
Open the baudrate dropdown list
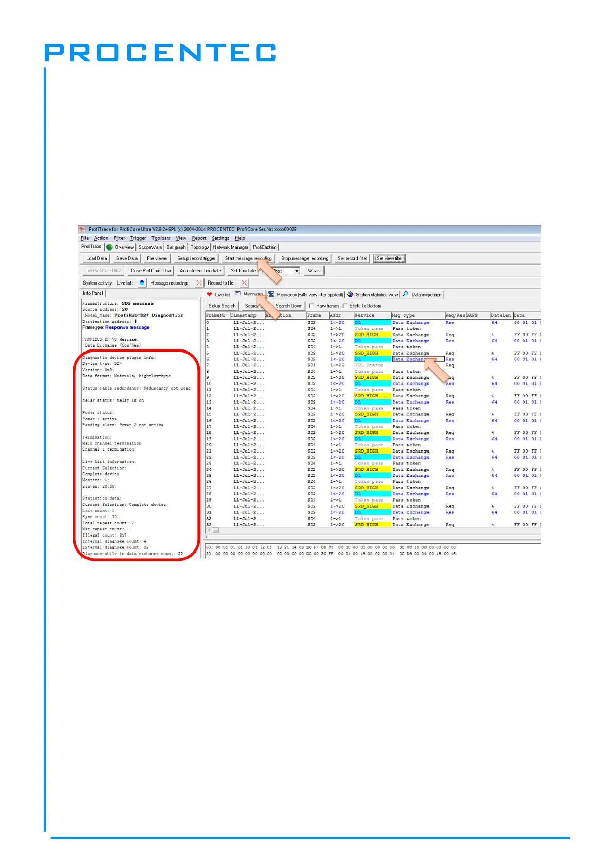(x=297, y=271)
